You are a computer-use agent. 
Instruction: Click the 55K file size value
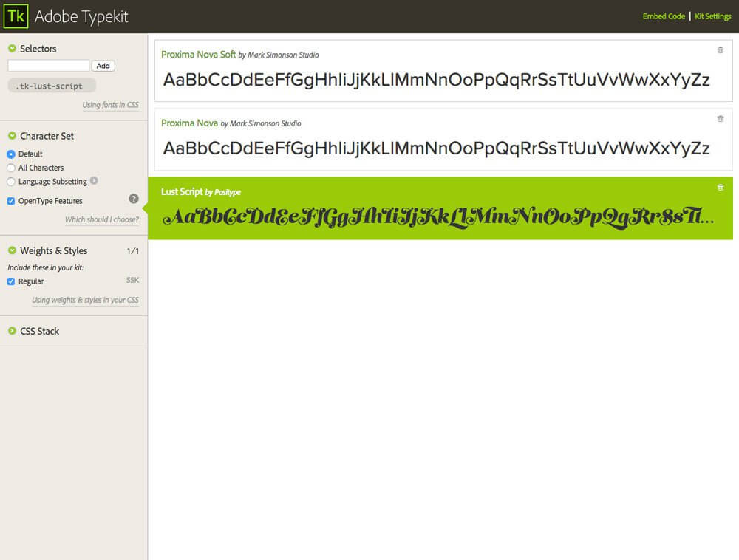[x=132, y=280]
